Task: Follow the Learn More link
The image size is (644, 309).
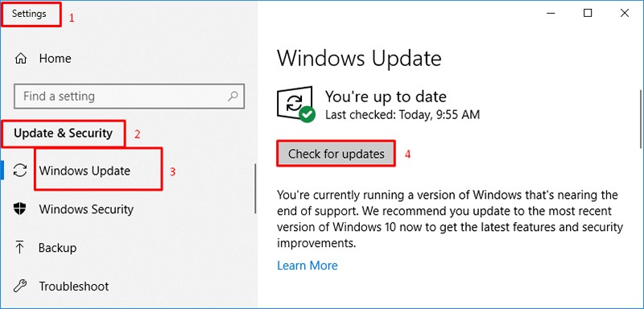Action: (x=308, y=266)
